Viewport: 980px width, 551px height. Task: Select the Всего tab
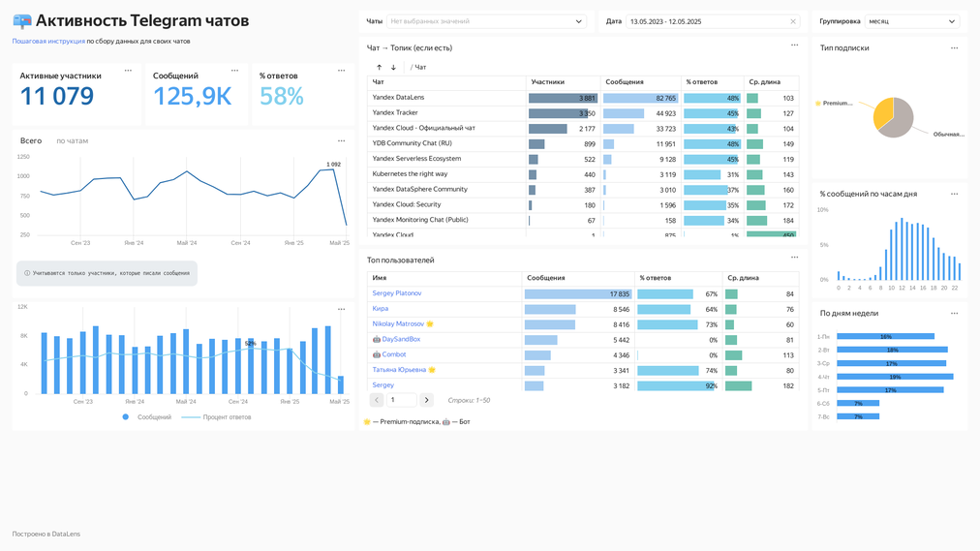tap(31, 141)
